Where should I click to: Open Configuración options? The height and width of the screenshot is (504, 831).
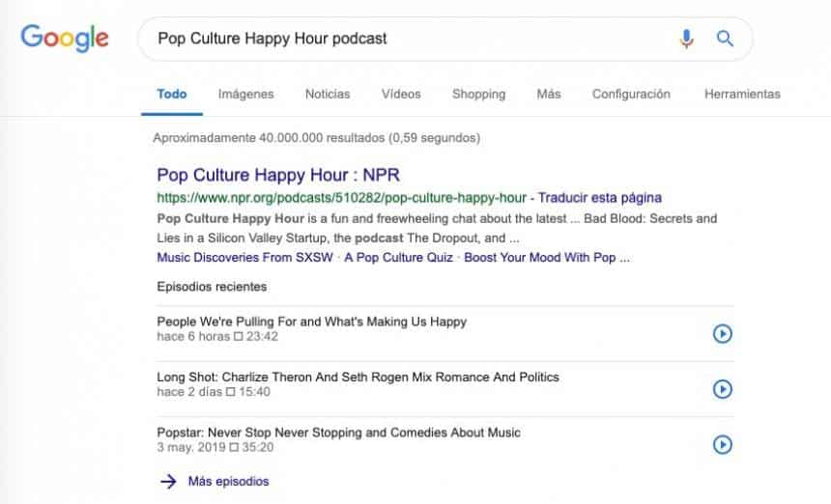point(631,95)
